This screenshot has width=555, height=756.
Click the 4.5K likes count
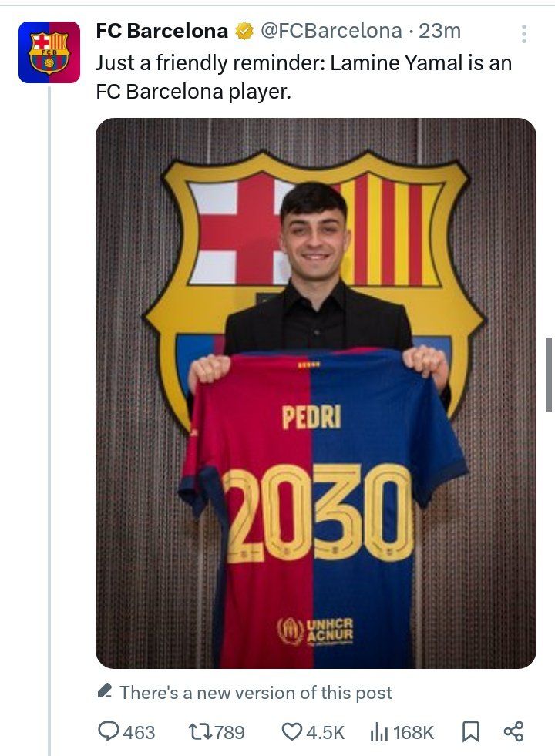[x=325, y=732]
